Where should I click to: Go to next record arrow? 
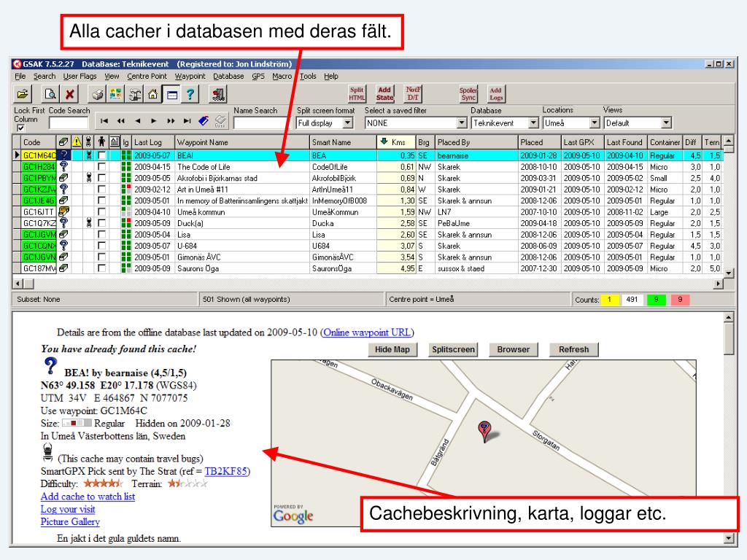tap(153, 121)
